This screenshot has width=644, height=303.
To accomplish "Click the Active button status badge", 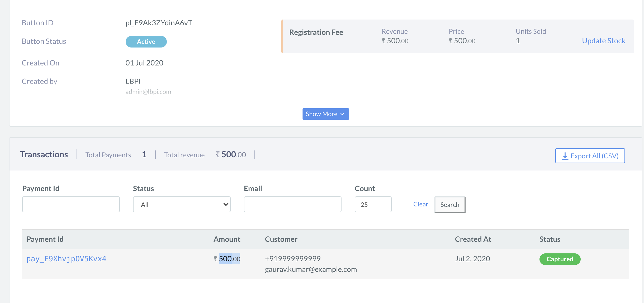I will coord(146,41).
